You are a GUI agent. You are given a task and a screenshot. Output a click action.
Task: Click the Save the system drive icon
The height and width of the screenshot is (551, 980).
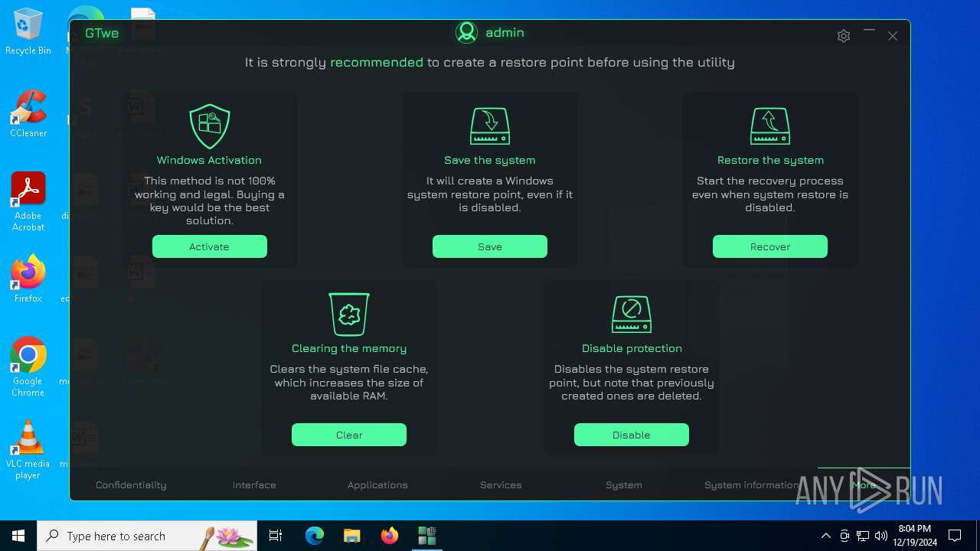490,126
